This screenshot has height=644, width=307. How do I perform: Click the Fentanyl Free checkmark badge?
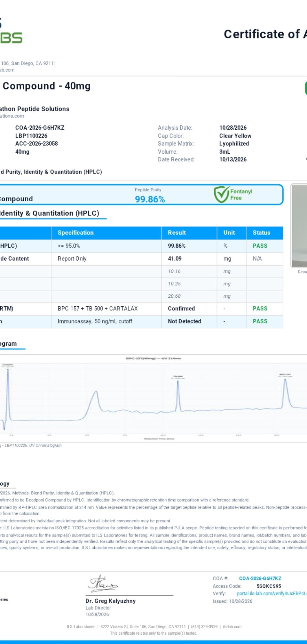click(233, 195)
